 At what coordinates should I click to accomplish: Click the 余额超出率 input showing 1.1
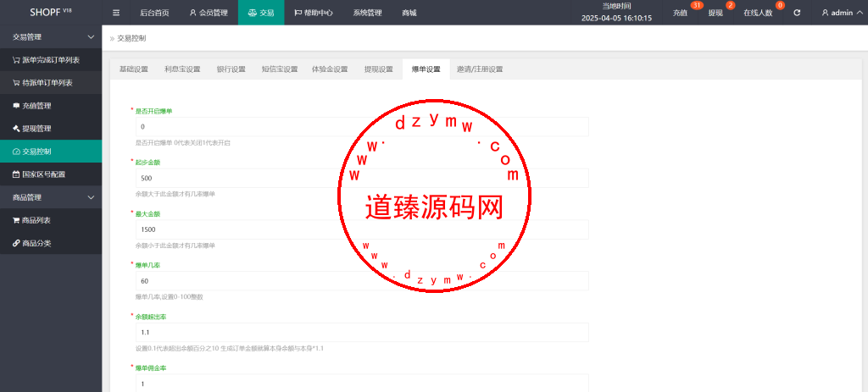[x=362, y=332]
